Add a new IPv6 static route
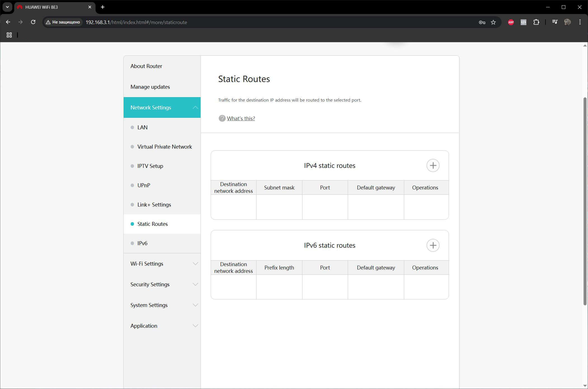 [433, 245]
